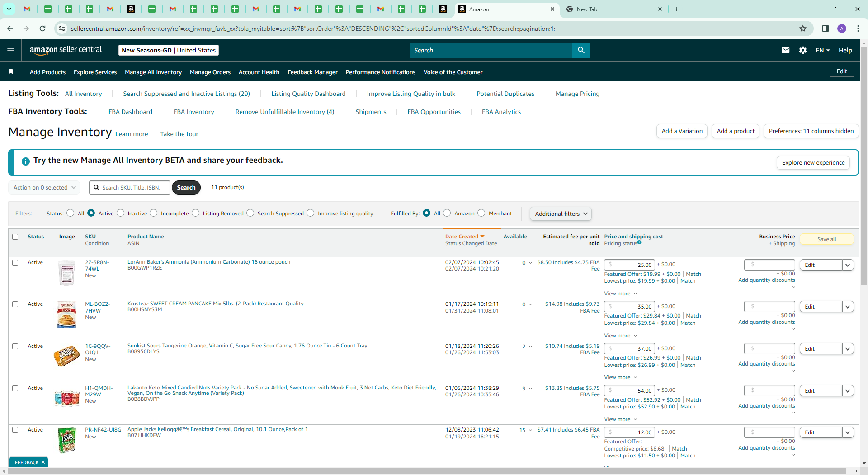Click the magnifier search button in header
The width and height of the screenshot is (868, 475).
pos(581,50)
